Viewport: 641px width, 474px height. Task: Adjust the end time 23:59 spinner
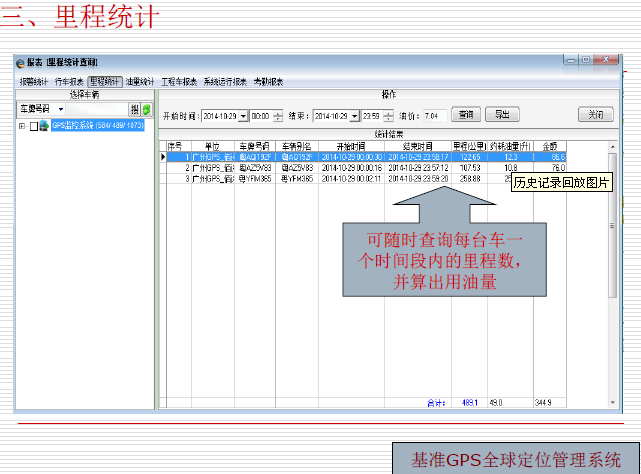tap(388, 115)
